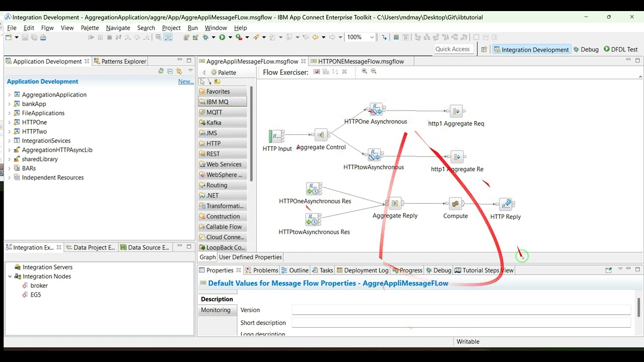
Task: Click the Short description input field
Action: [461, 323]
